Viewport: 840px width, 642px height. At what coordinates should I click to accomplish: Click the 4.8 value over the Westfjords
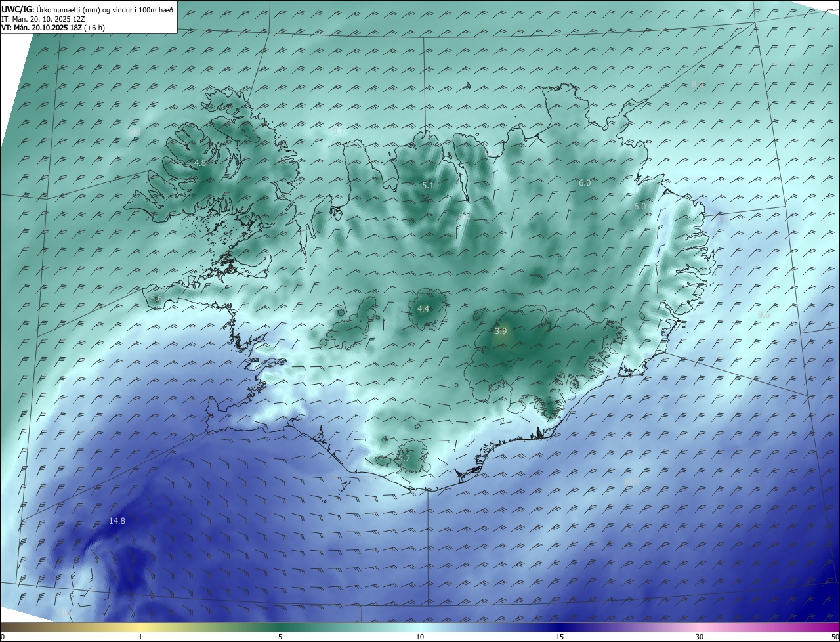tap(200, 163)
